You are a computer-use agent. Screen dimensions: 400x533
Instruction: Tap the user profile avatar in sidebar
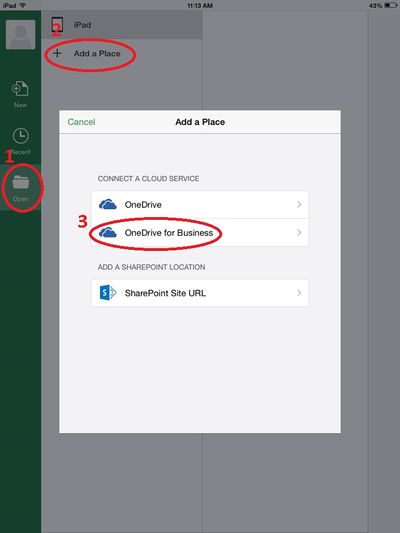pos(20,34)
